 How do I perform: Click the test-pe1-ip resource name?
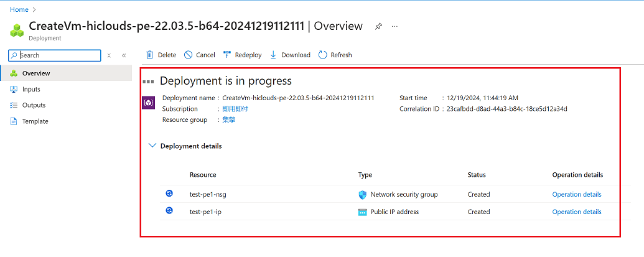pos(206,212)
